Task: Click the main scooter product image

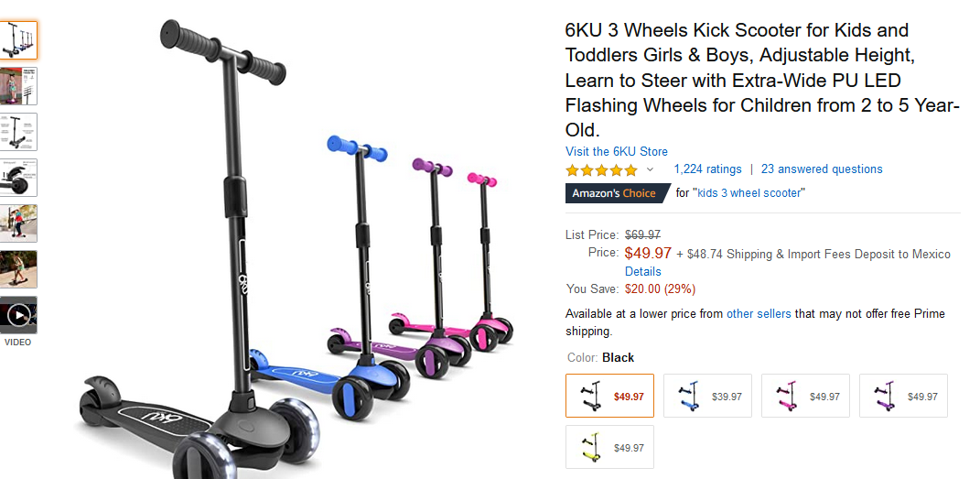Action: tap(293, 247)
